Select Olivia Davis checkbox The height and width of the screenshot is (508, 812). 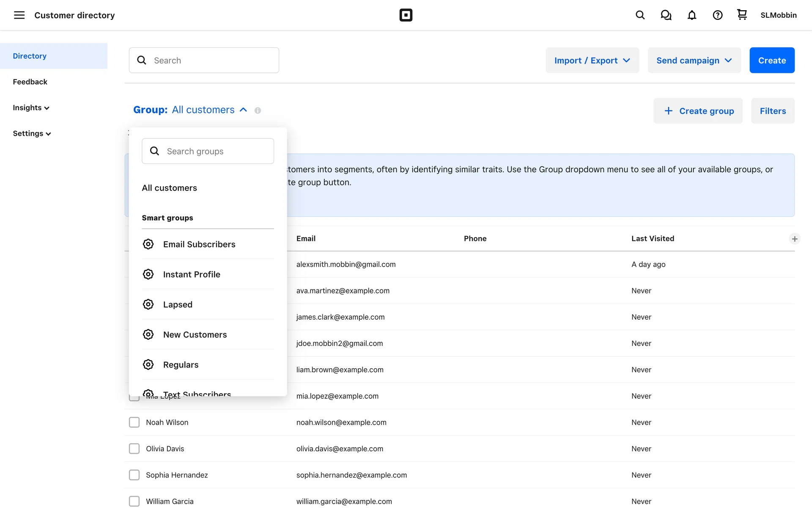pyautogui.click(x=134, y=448)
